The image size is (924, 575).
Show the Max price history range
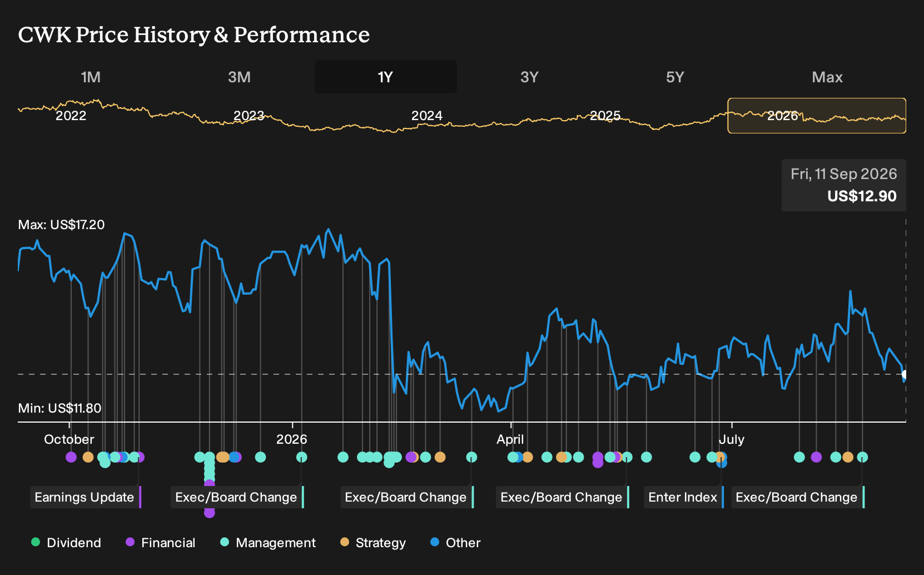point(827,77)
